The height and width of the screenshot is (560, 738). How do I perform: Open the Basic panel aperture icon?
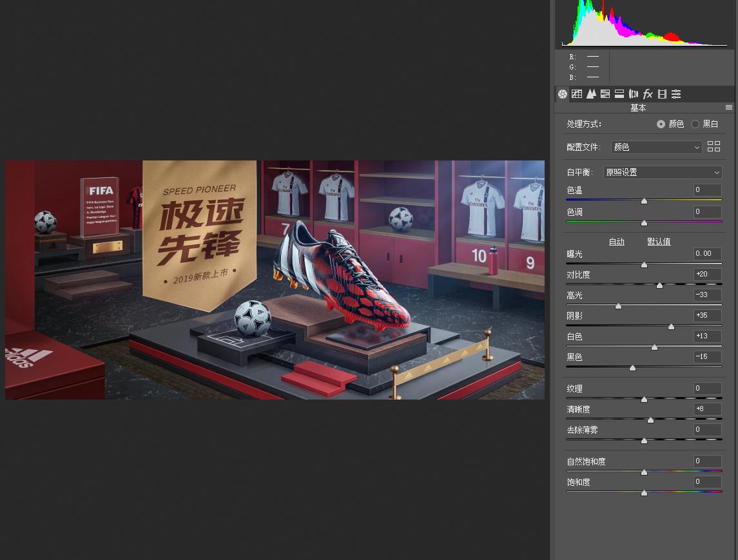coord(563,94)
